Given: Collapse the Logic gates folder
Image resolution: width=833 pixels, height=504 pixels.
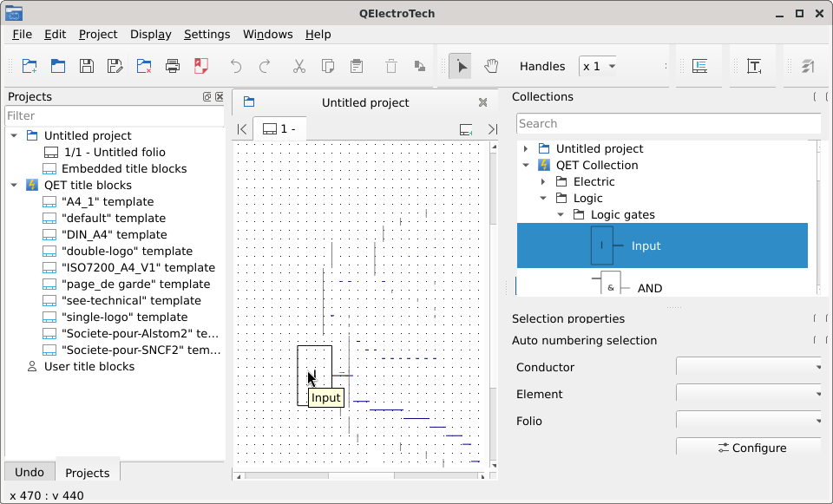Looking at the screenshot, I should click(x=561, y=214).
